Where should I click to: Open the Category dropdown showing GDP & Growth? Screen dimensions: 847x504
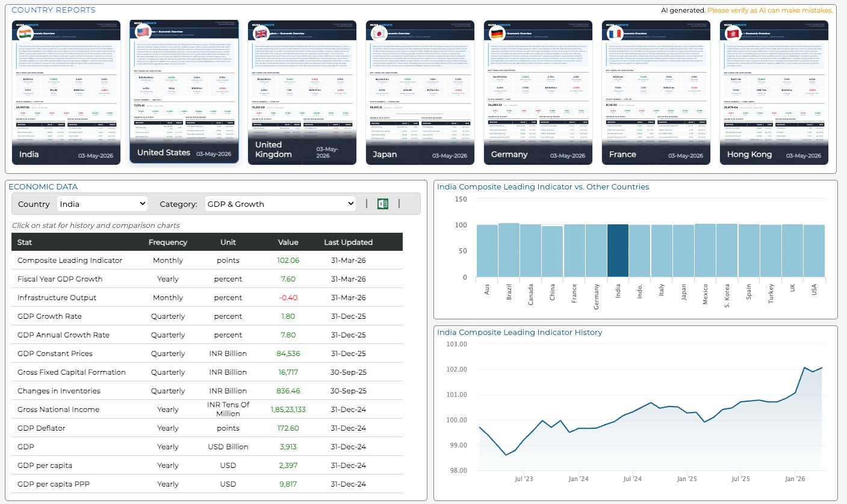coord(280,204)
